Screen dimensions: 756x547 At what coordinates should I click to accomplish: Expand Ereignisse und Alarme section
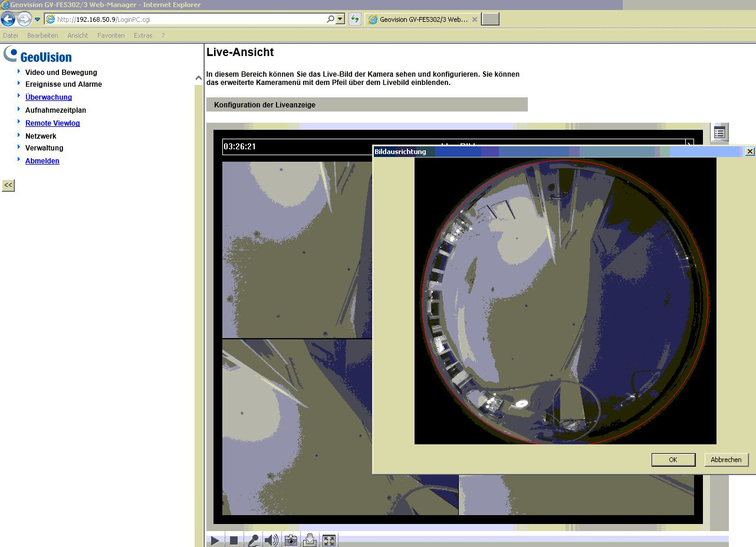(x=64, y=84)
